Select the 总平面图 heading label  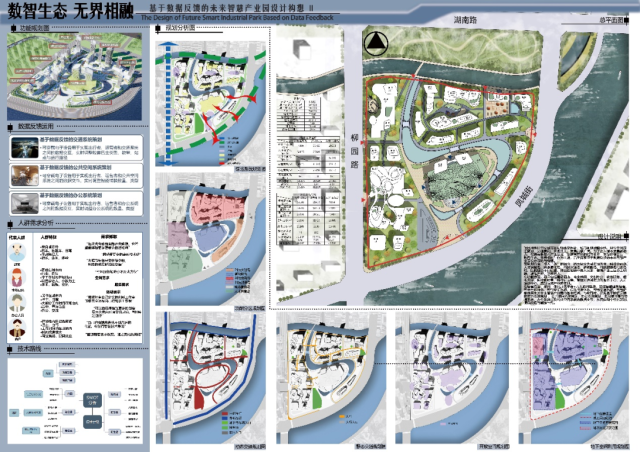[x=608, y=20]
